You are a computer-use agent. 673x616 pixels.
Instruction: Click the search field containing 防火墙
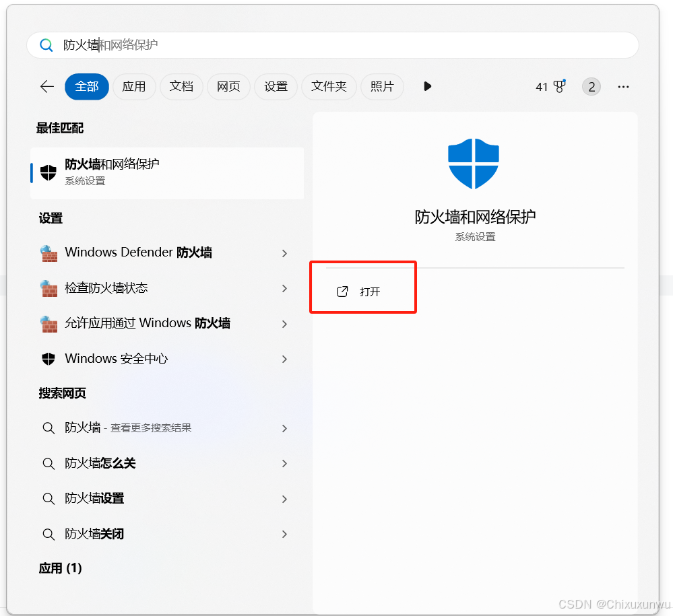pyautogui.click(x=333, y=45)
